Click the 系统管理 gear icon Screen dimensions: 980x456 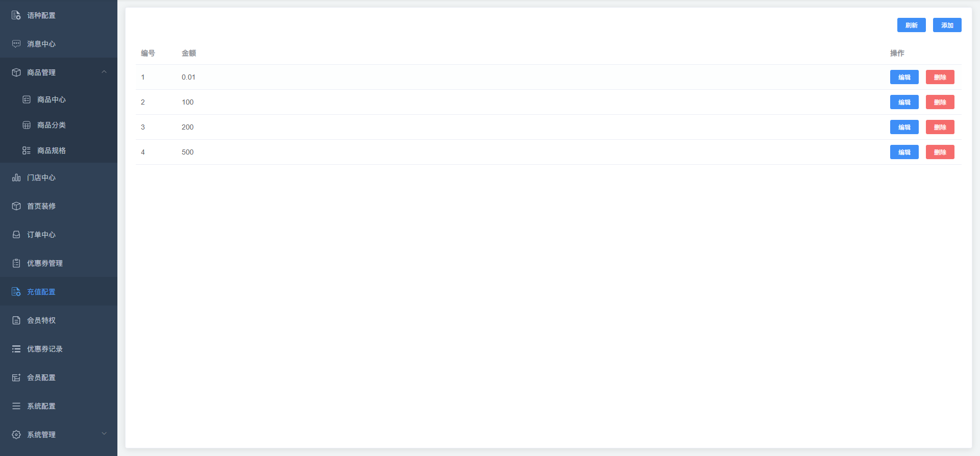point(16,435)
